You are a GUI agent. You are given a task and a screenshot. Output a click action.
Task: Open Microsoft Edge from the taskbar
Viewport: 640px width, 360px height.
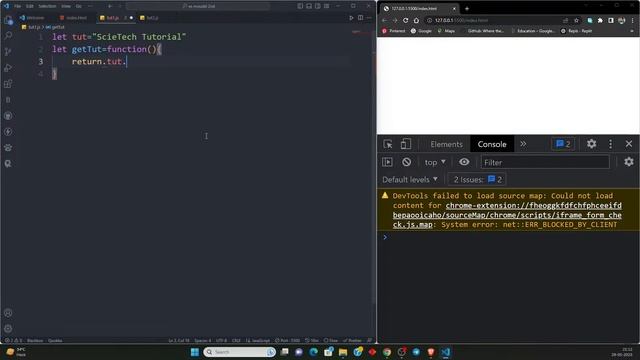coord(313,352)
